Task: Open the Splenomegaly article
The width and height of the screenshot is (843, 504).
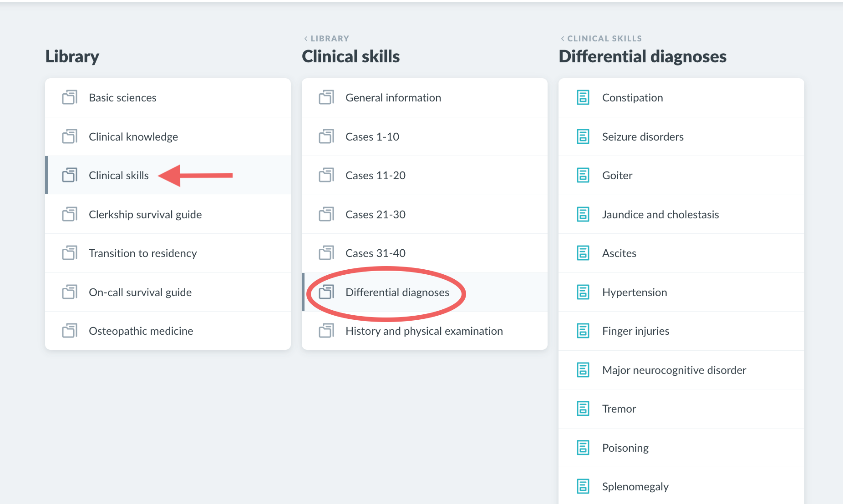Action: pyautogui.click(x=681, y=485)
